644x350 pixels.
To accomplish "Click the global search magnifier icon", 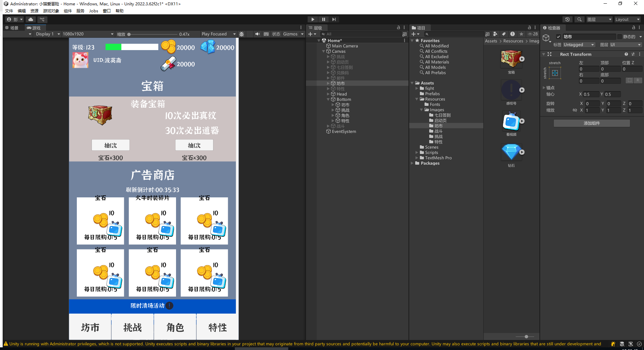I will pyautogui.click(x=580, y=19).
